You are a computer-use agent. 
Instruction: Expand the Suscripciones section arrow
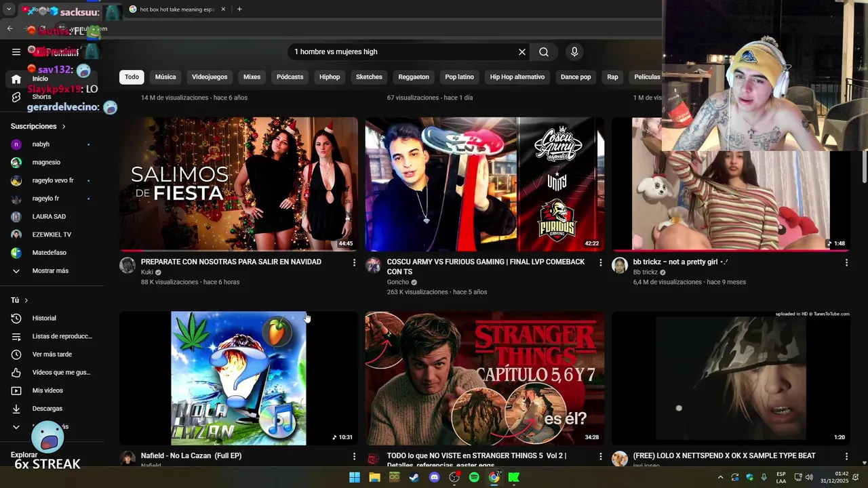(64, 127)
